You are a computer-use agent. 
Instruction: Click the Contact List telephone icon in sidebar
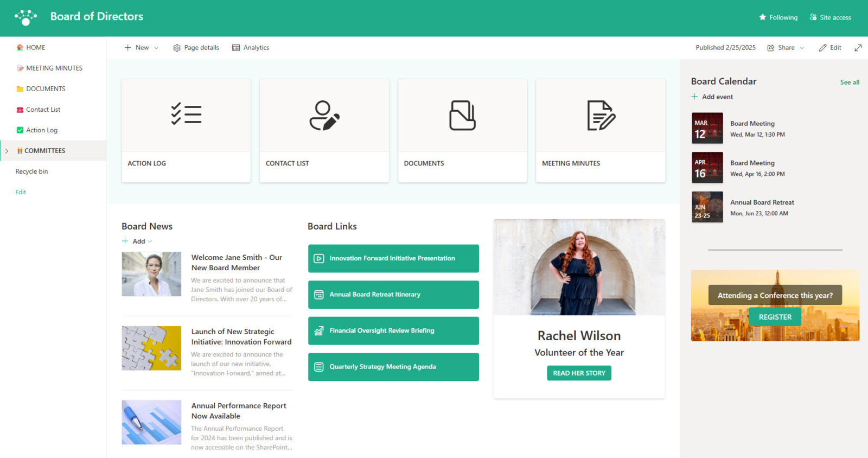pyautogui.click(x=20, y=110)
